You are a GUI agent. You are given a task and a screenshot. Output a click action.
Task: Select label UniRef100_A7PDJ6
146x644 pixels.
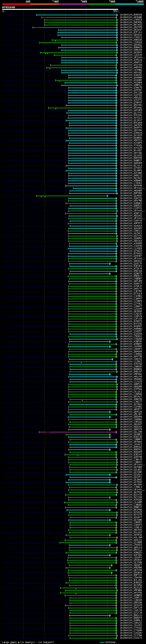131,60
